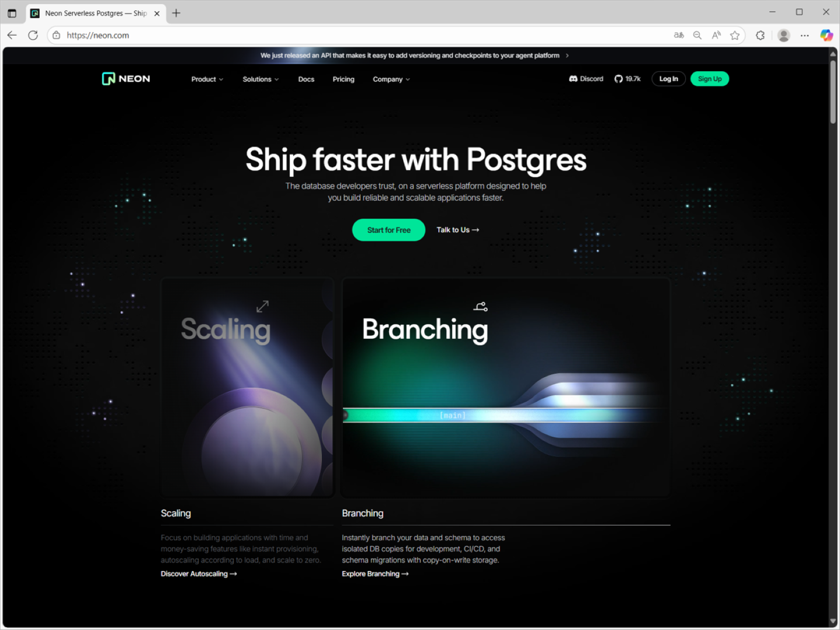The width and height of the screenshot is (840, 630).
Task: Click the Start for Free button
Action: [388, 230]
